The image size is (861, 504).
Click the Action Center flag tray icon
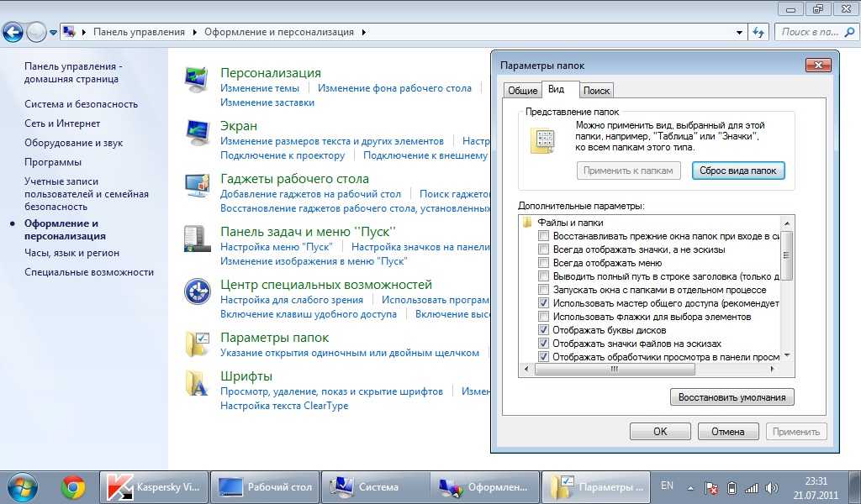pyautogui.click(x=711, y=487)
